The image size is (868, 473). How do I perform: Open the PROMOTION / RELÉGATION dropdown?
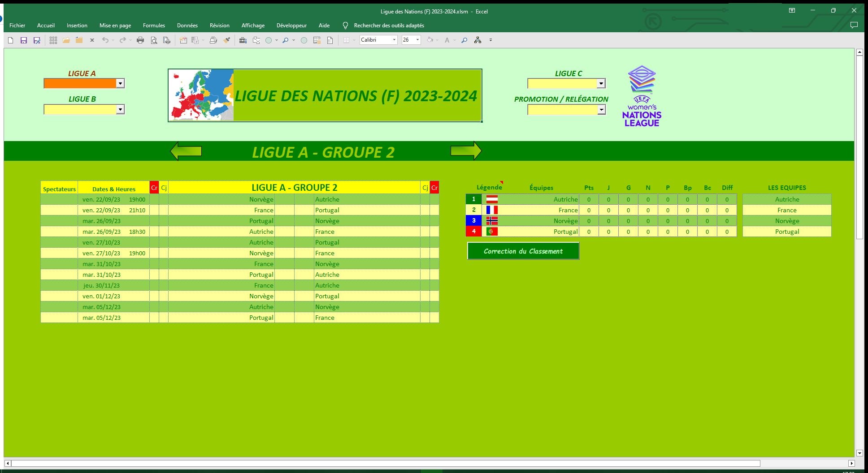coord(601,110)
